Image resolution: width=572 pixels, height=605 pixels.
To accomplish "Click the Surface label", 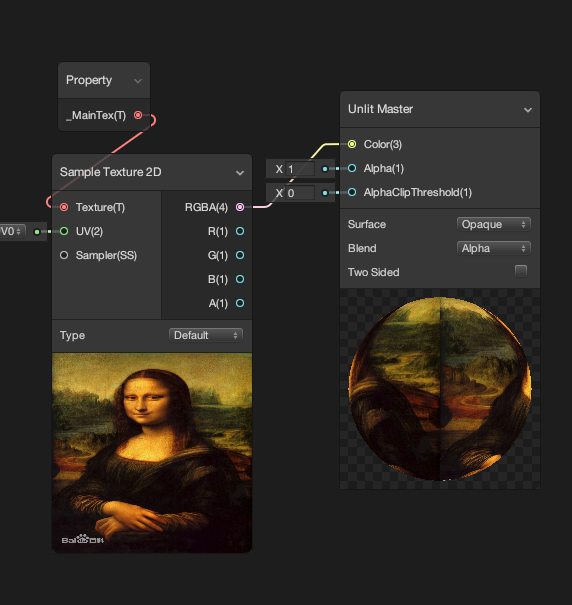I will click(367, 224).
